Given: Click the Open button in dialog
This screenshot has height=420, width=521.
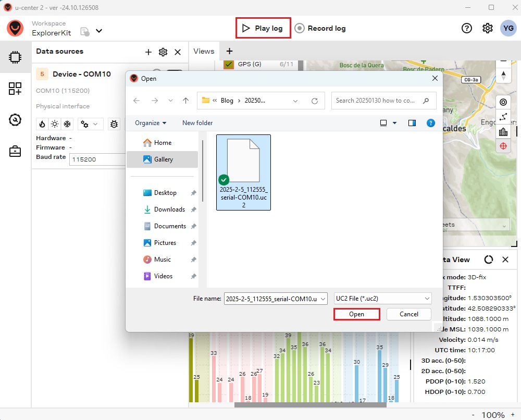Looking at the screenshot, I should (357, 314).
